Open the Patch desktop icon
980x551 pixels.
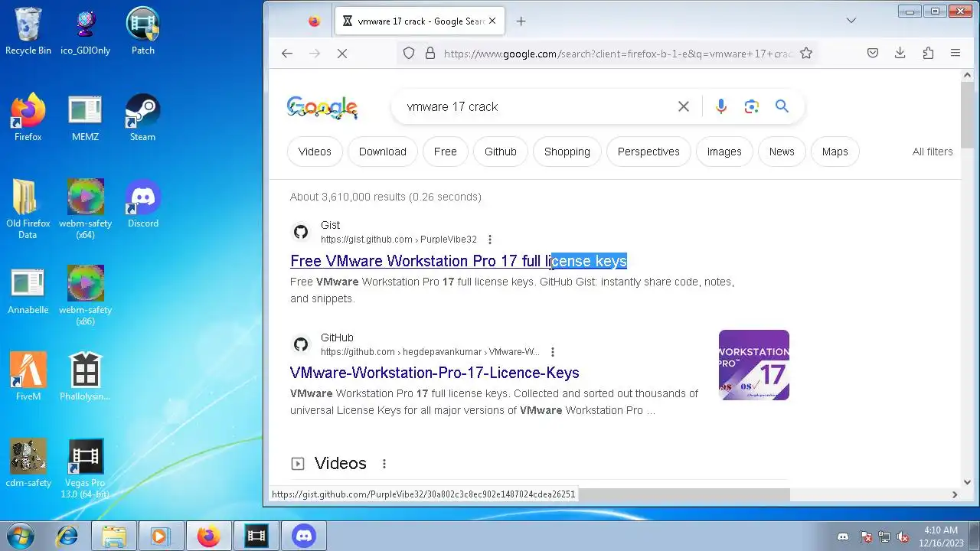tap(143, 31)
